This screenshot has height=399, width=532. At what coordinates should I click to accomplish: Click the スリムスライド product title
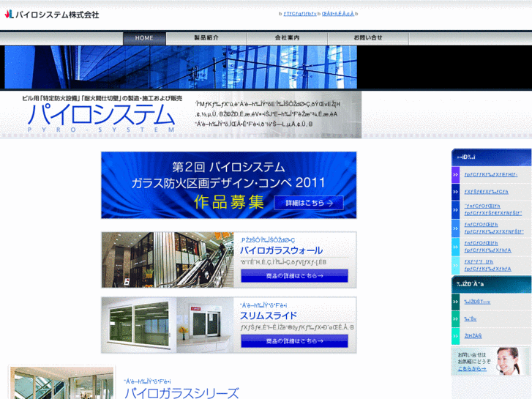click(x=268, y=316)
